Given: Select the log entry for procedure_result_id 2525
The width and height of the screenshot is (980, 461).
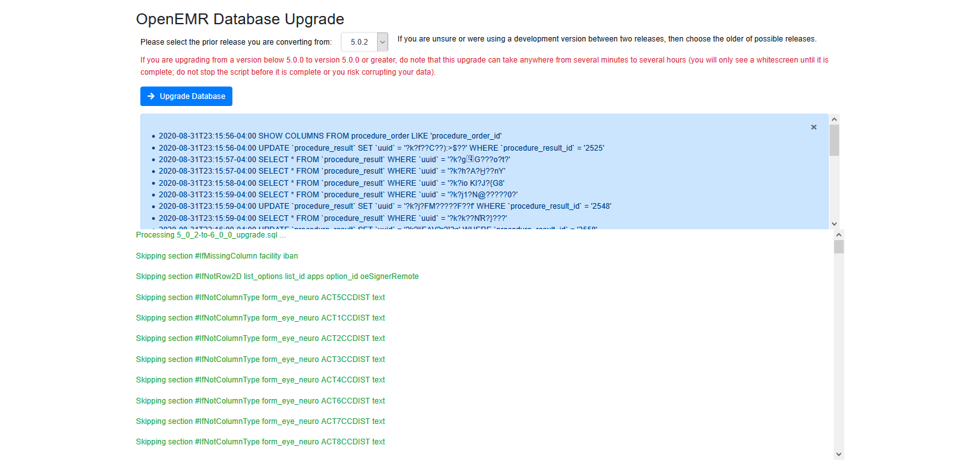Looking at the screenshot, I should coord(382,147).
